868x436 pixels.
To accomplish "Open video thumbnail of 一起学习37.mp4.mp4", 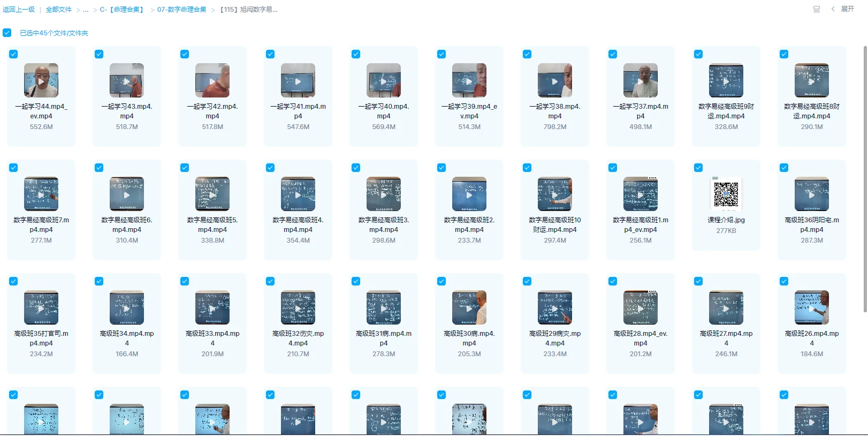I will [641, 80].
